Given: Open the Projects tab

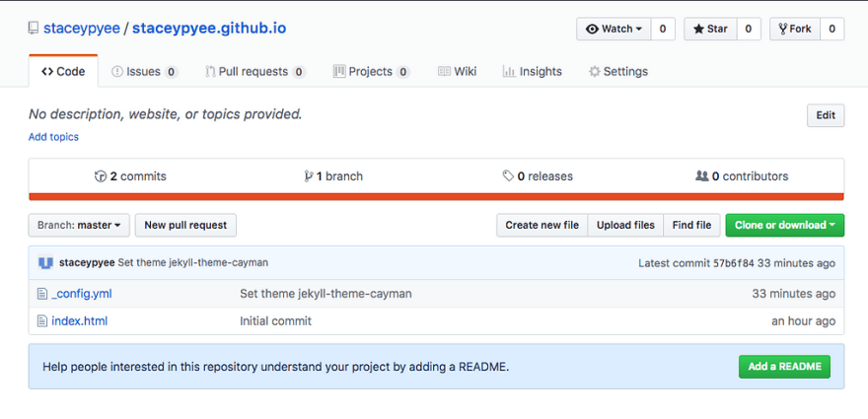Looking at the screenshot, I should (372, 71).
